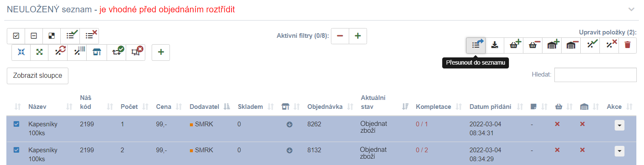Click the select-all checkmark box button
Screen dimensions: 644x165
click(x=16, y=36)
